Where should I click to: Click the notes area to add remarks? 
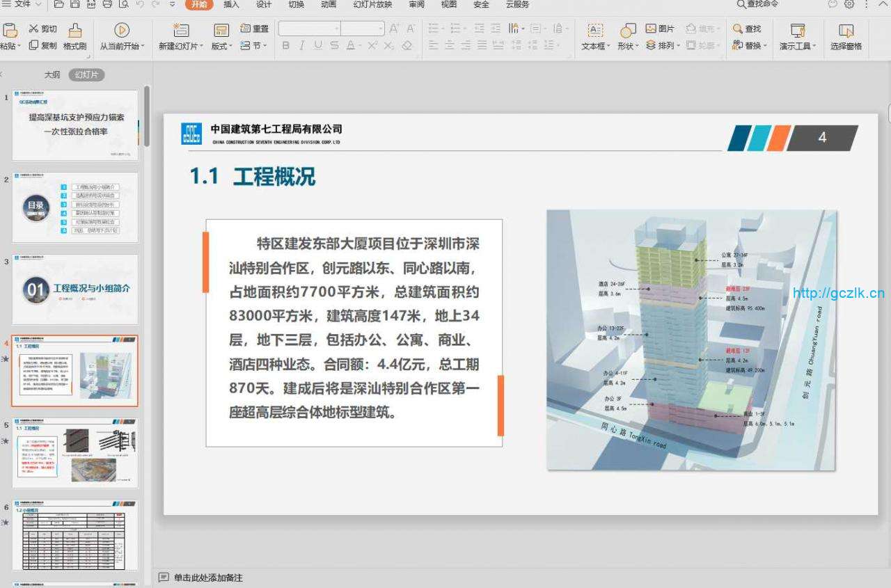[x=208, y=578]
